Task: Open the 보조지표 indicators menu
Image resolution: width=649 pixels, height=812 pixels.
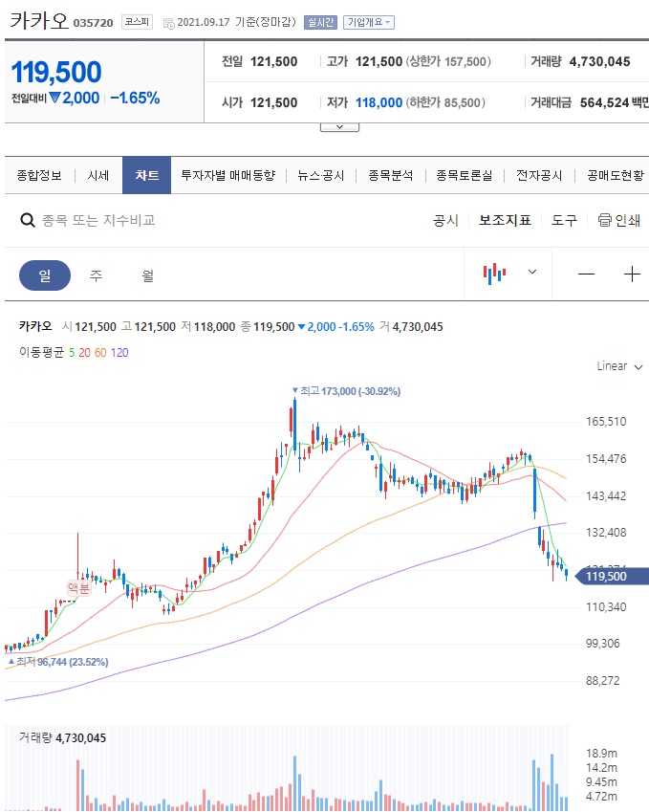Action: (x=505, y=221)
